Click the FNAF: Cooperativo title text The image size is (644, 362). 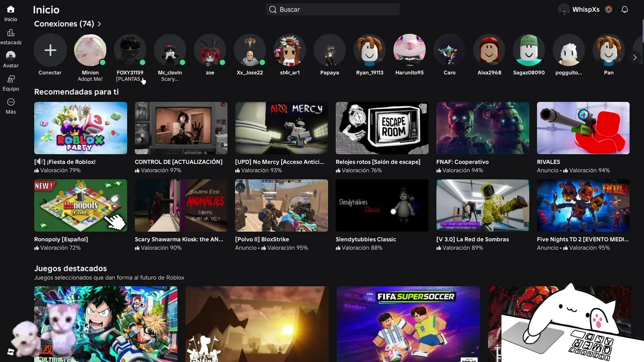[462, 162]
